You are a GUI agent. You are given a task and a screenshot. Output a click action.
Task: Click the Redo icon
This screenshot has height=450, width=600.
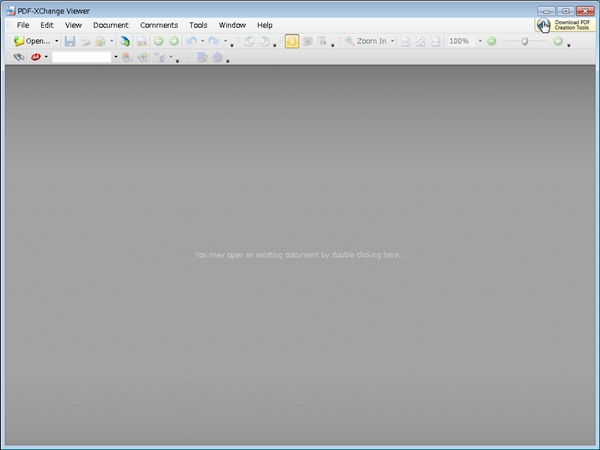coord(214,41)
